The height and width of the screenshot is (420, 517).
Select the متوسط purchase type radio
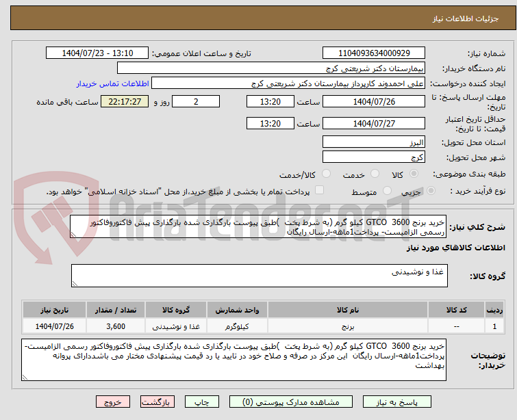387,191
